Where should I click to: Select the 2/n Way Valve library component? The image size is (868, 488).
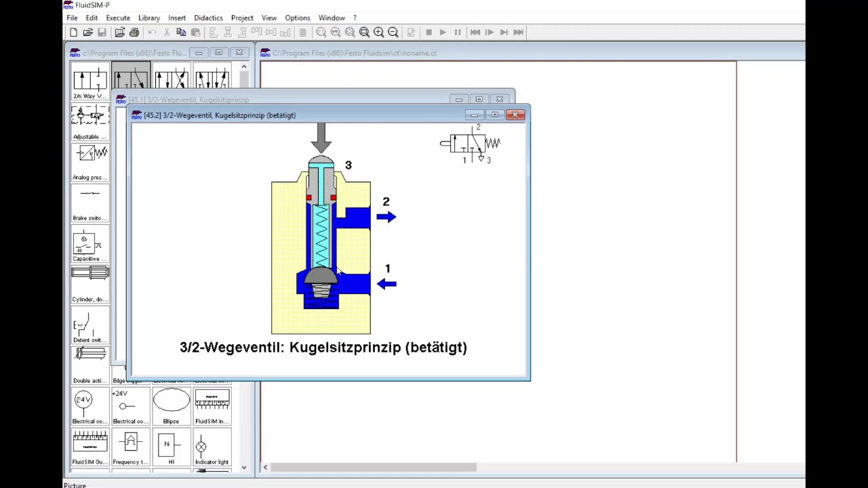(x=90, y=81)
